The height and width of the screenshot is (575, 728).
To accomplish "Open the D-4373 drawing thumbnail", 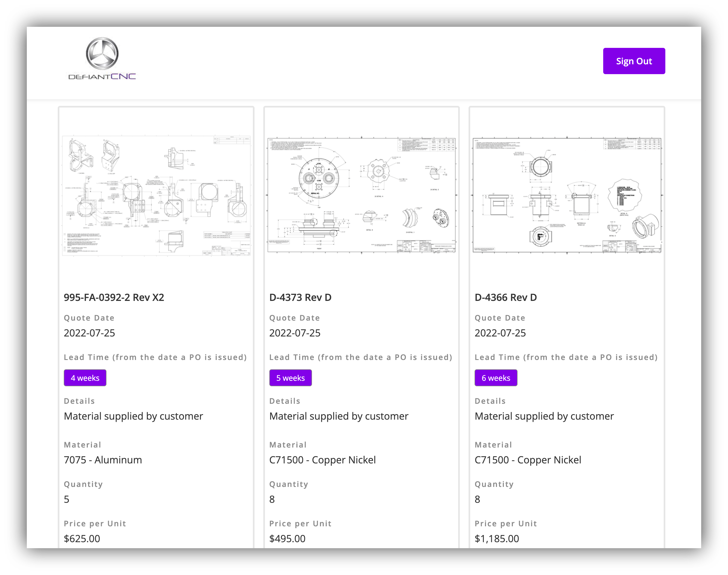I will (x=361, y=194).
